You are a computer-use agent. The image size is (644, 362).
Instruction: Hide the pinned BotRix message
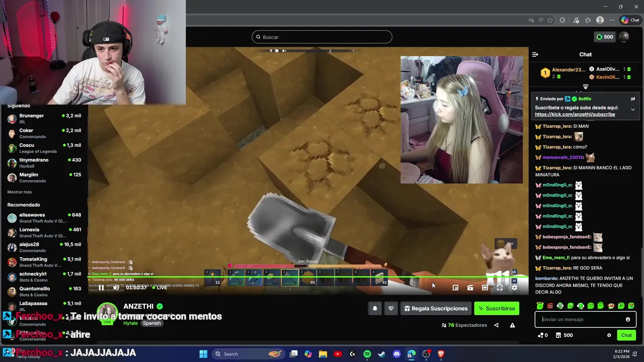[x=633, y=99]
